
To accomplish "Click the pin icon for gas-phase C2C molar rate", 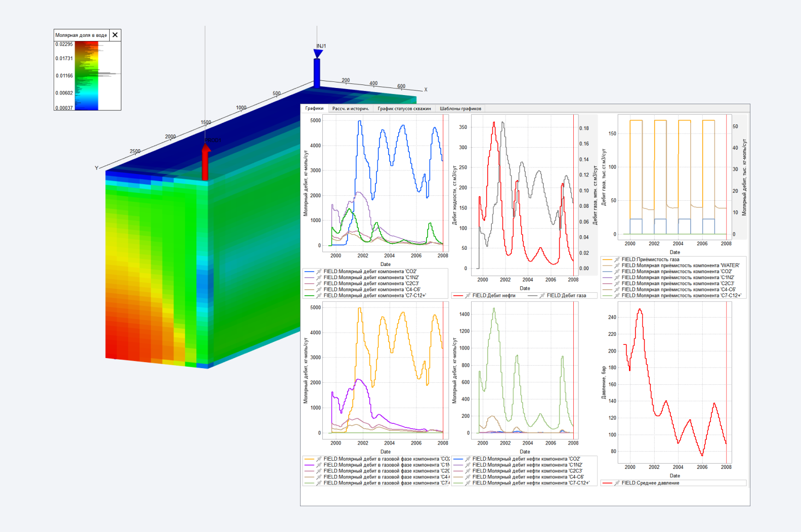I will (x=319, y=471).
